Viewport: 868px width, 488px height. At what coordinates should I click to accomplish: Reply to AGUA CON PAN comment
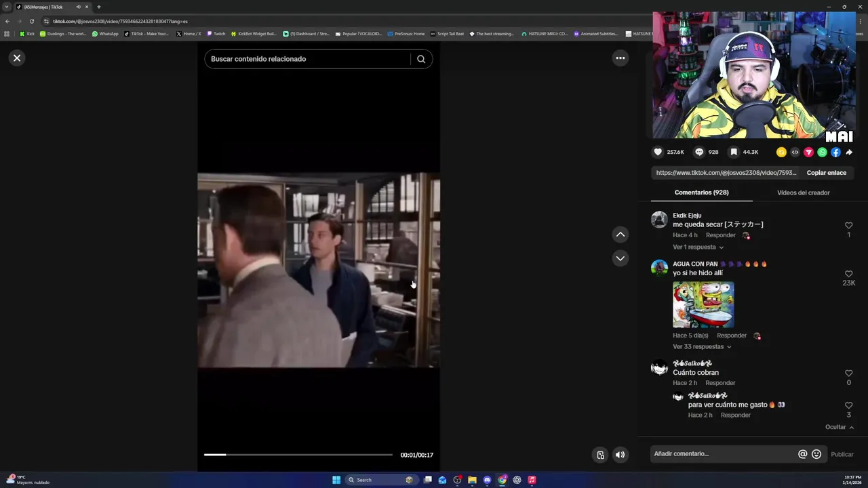click(731, 335)
